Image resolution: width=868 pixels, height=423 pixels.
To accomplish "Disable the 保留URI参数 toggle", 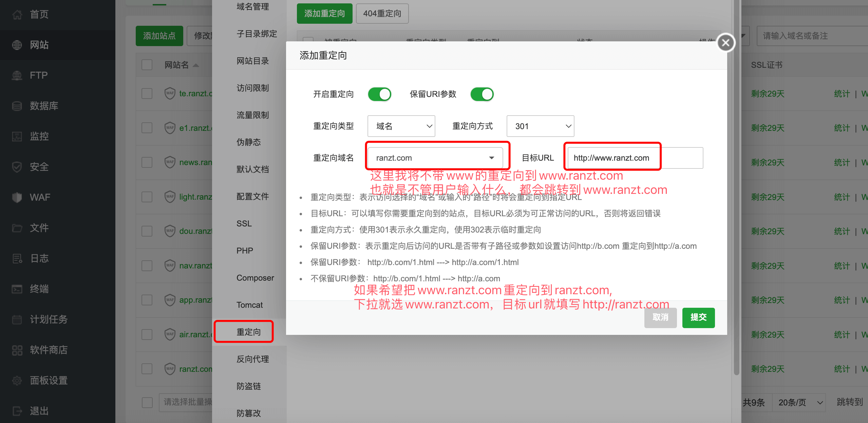I will (482, 94).
